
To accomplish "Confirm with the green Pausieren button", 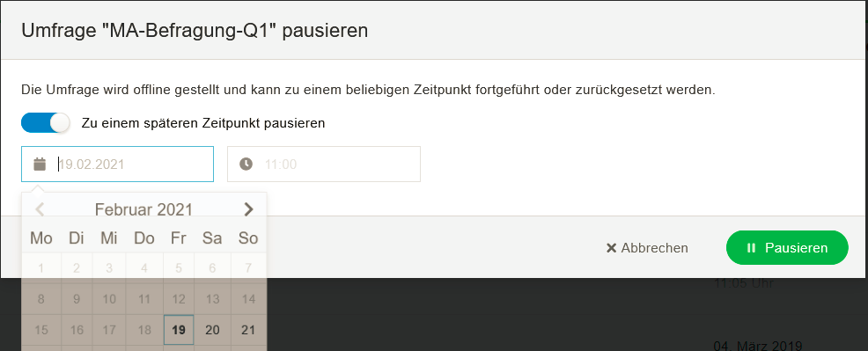I will 787,247.
